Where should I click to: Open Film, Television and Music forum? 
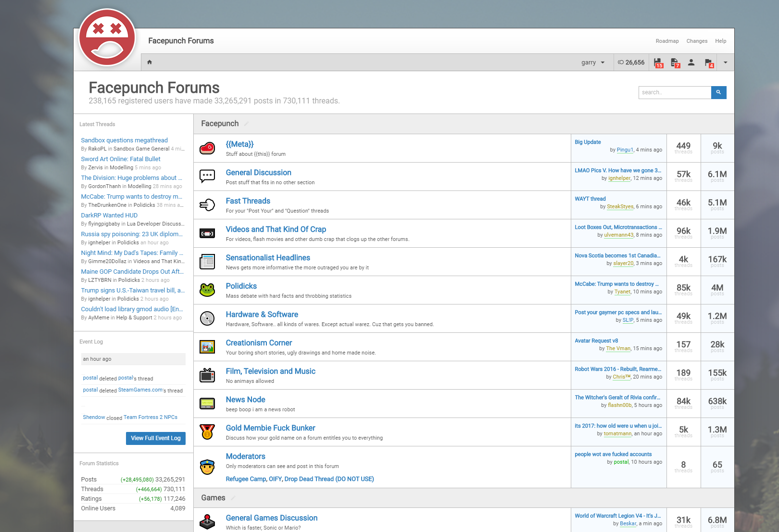pyautogui.click(x=271, y=371)
